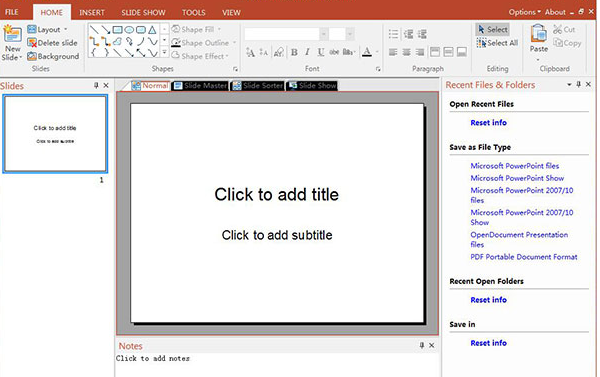Image resolution: width=600 pixels, height=377 pixels.
Task: Cut the selection
Action: [x=564, y=29]
